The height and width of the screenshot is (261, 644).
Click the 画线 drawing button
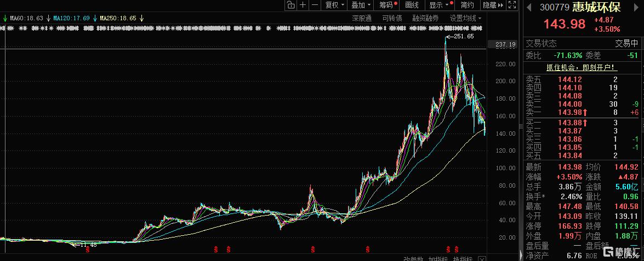(x=412, y=5)
